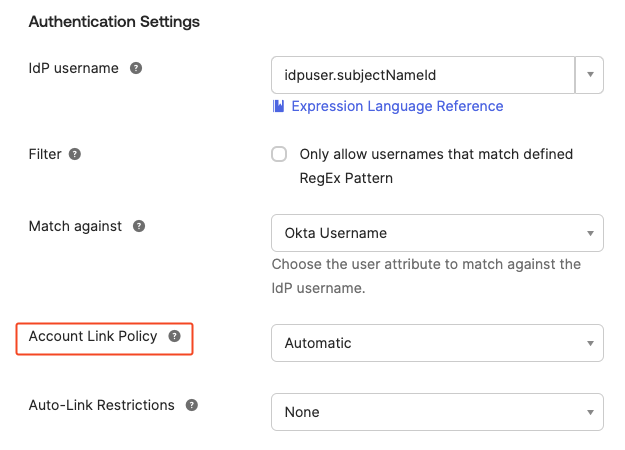Click the book icon before Expression Language Reference
The width and height of the screenshot is (625, 450).
279,106
